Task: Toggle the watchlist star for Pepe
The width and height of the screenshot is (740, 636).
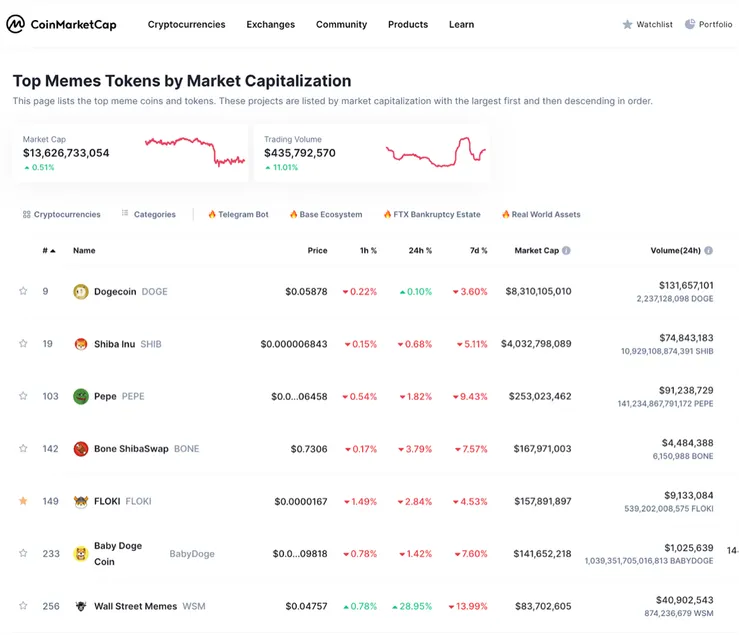Action: pos(23,396)
